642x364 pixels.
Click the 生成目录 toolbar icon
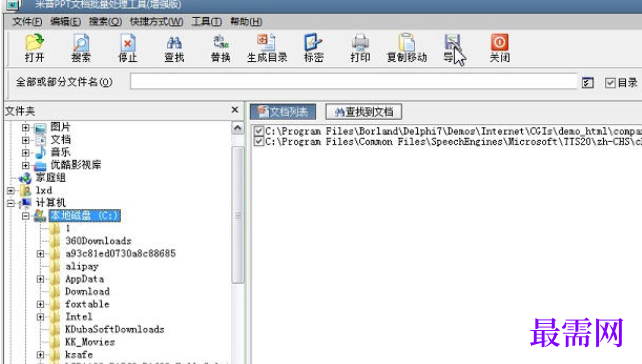267,42
